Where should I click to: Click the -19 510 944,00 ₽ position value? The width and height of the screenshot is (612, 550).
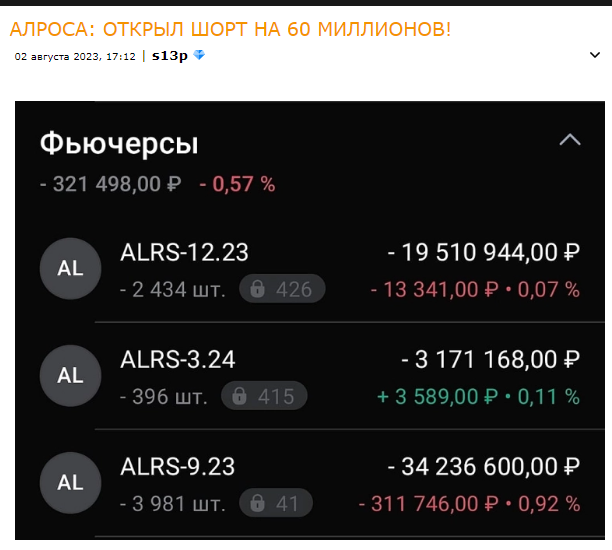click(484, 253)
